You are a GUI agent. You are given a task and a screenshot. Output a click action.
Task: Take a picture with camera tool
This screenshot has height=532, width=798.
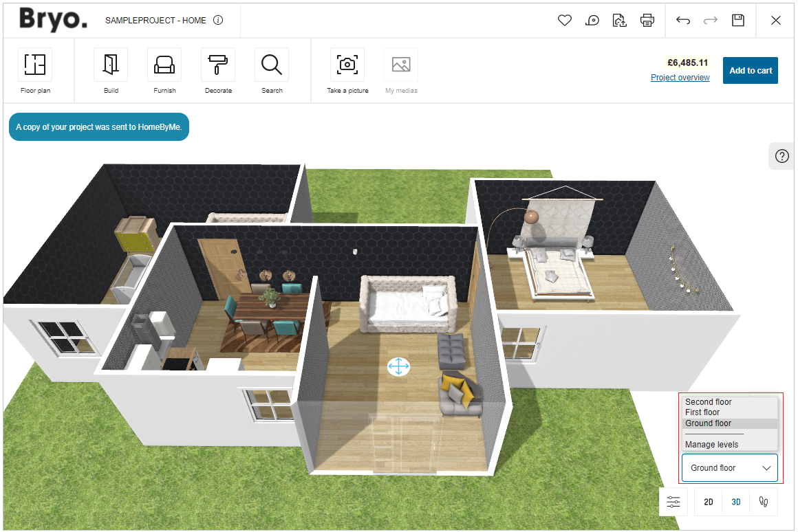tap(347, 65)
